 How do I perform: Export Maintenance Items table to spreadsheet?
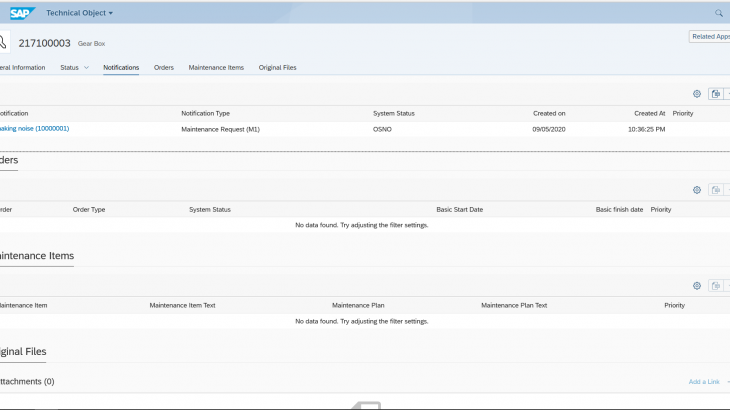click(x=716, y=286)
